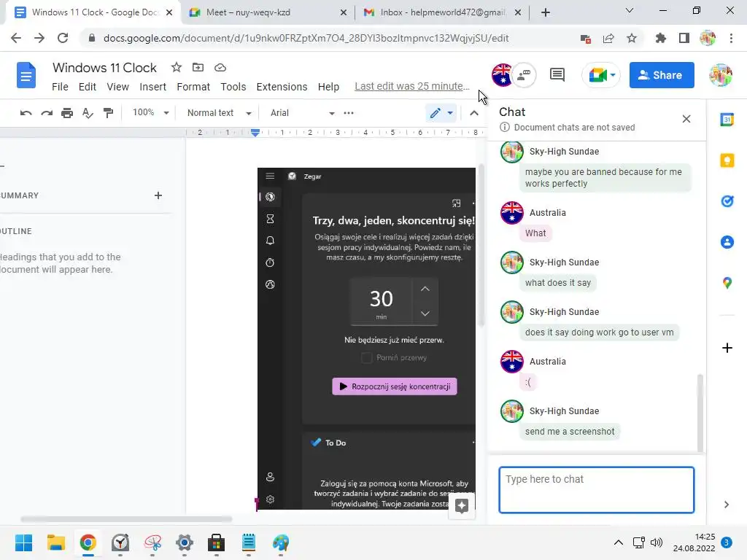This screenshot has height=560, width=747.
Task: Undo the last action in toolbar
Action: tap(26, 113)
